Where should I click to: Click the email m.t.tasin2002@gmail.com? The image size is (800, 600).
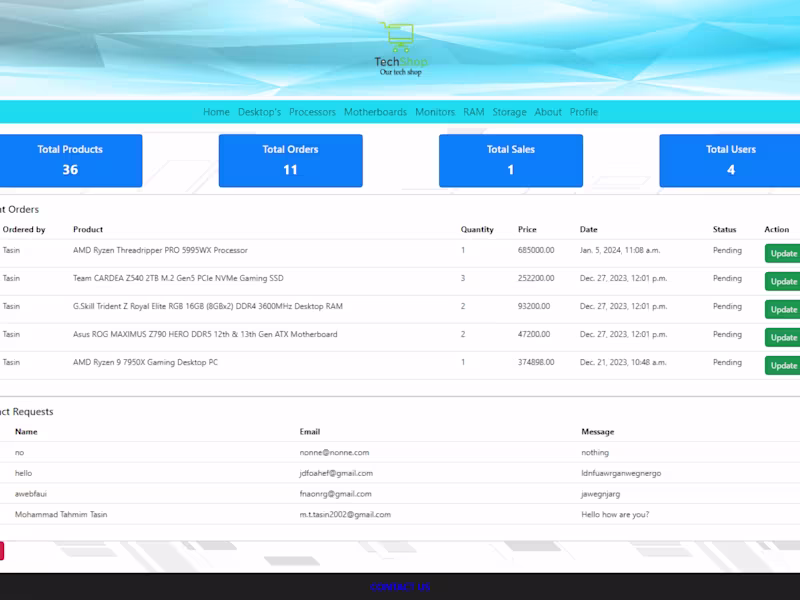[345, 514]
